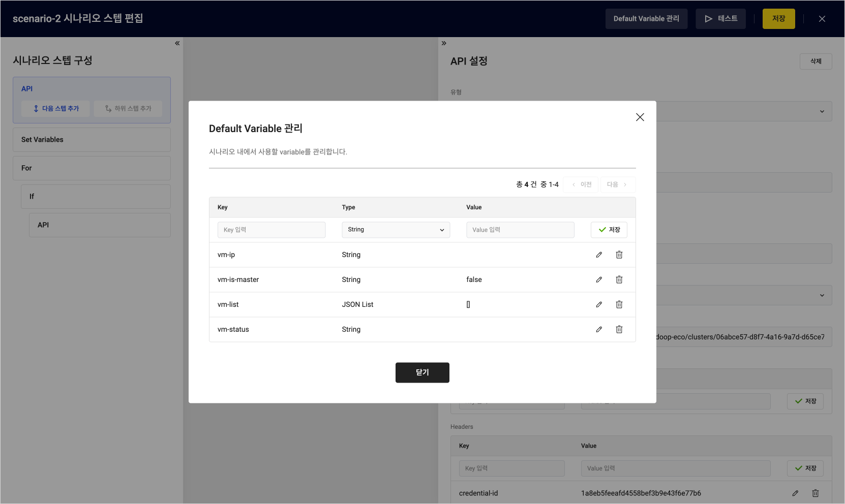Click 하위 스텝 추가 button
The height and width of the screenshot is (504, 845).
pos(128,109)
